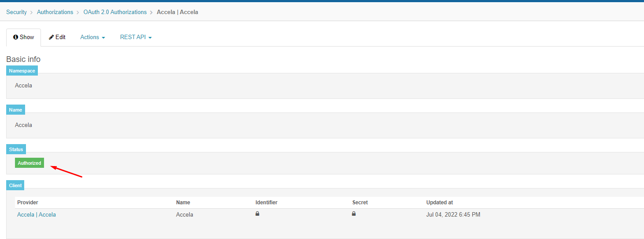Click the lock icon under Secret
The height and width of the screenshot is (239, 644).
353,214
